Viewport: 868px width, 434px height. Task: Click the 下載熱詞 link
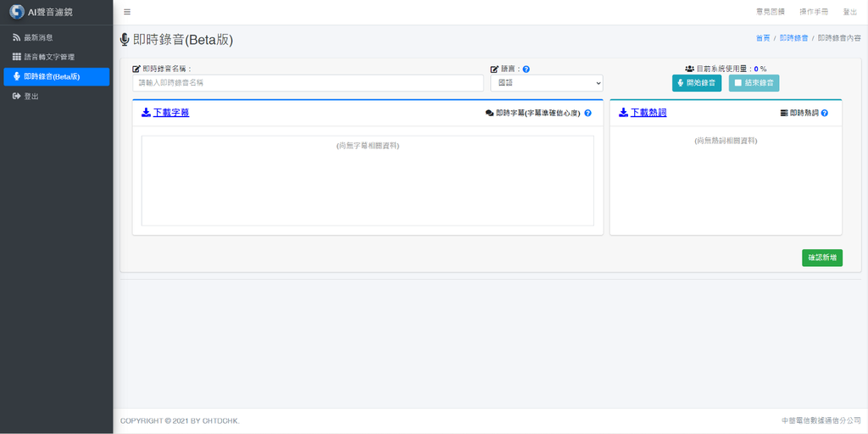648,113
